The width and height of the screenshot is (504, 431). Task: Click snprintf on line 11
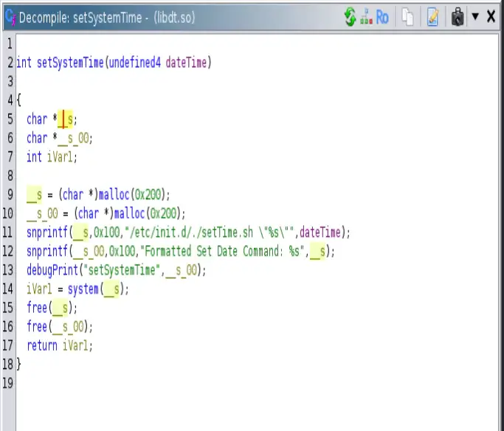(x=47, y=232)
